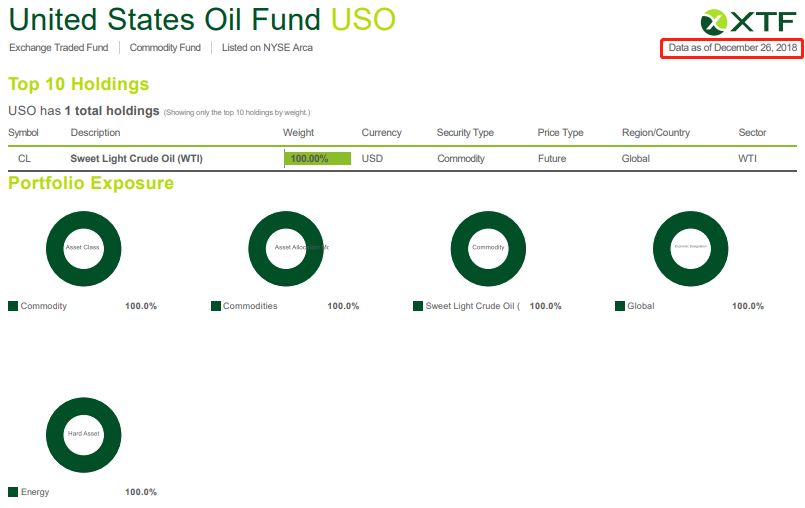The height and width of the screenshot is (508, 805).
Task: Click the USD currency cell
Action: point(372,159)
